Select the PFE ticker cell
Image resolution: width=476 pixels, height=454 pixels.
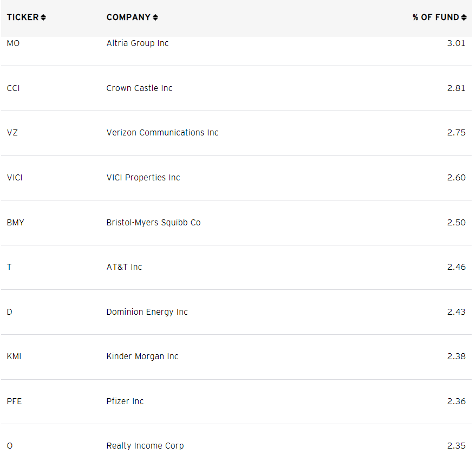14,401
